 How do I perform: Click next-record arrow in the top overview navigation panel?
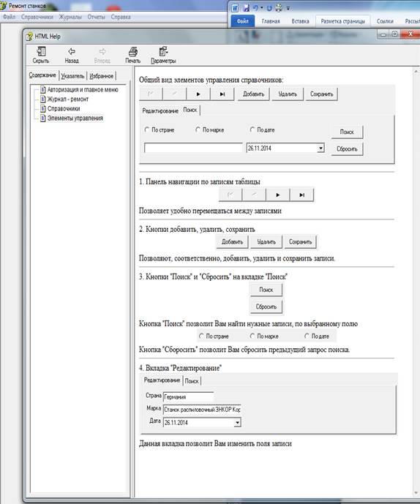(x=198, y=94)
